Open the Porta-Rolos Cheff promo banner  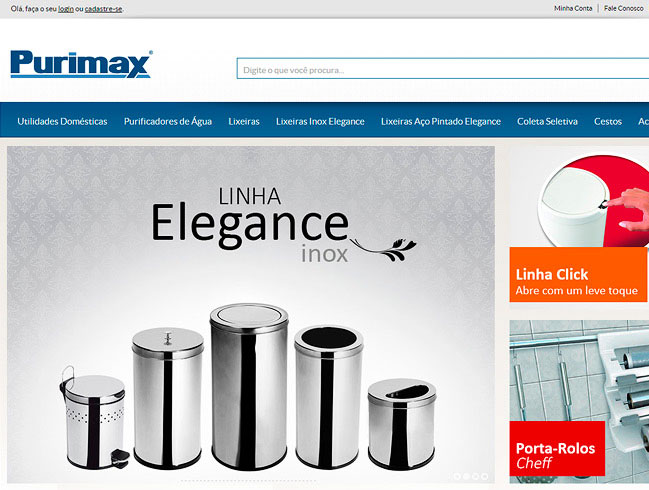(x=579, y=401)
